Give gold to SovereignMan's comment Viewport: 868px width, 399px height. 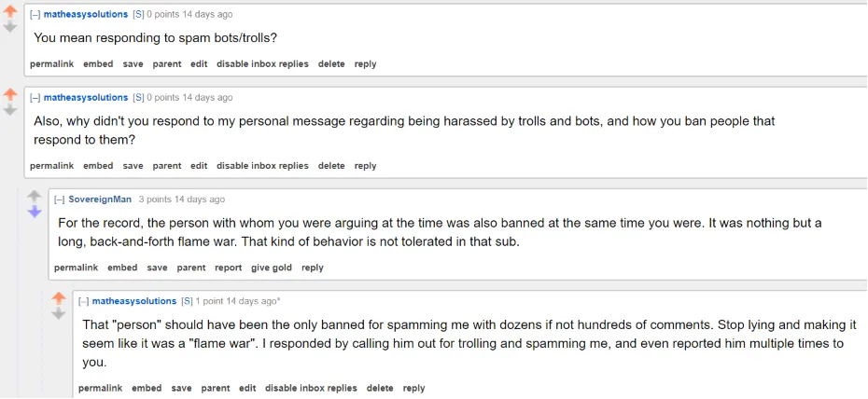tap(272, 268)
